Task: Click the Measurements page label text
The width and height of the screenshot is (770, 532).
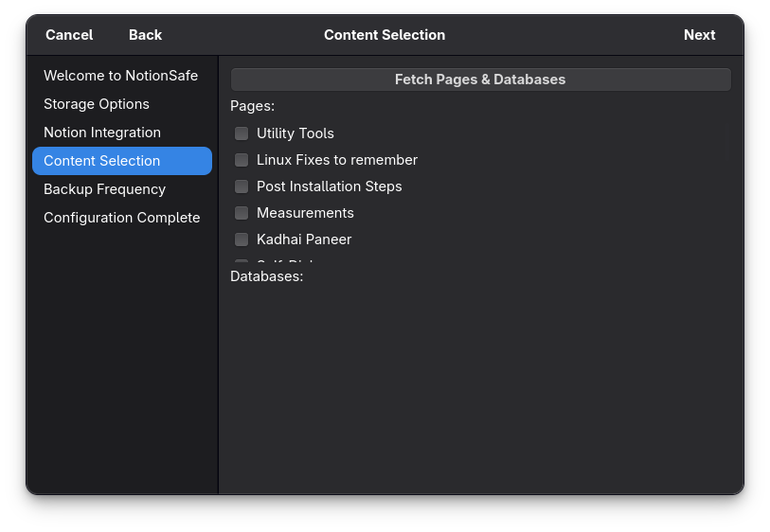Action: point(305,213)
